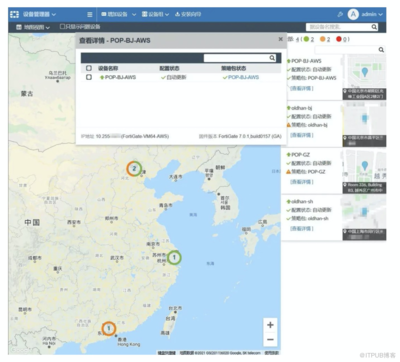Close the POP-BJ-AWS details dialog
Viewport: 400px width, 362px height.
click(280, 39)
